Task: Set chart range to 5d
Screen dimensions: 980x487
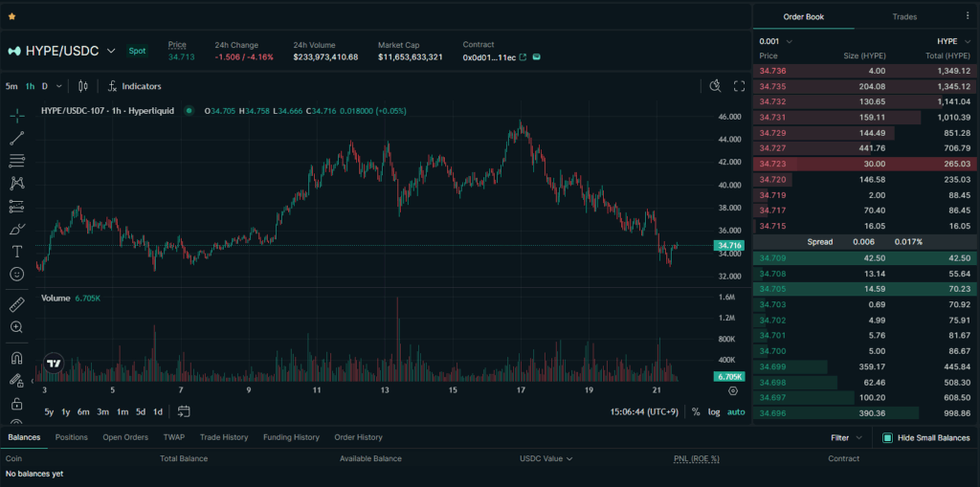Action: pyautogui.click(x=141, y=412)
